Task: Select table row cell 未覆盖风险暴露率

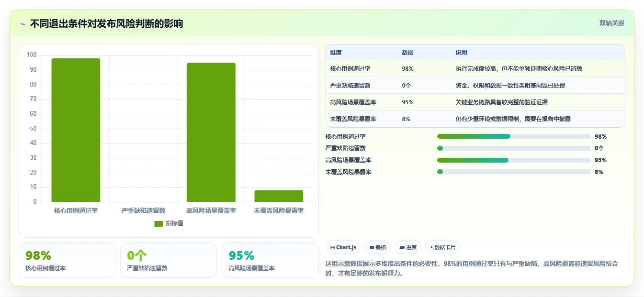Action: click(x=353, y=119)
